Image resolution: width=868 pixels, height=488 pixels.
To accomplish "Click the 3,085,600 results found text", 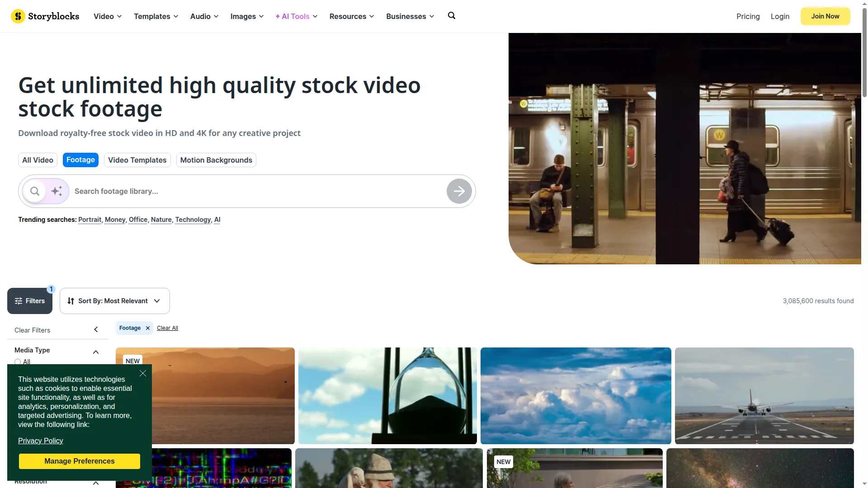I will coord(818,301).
